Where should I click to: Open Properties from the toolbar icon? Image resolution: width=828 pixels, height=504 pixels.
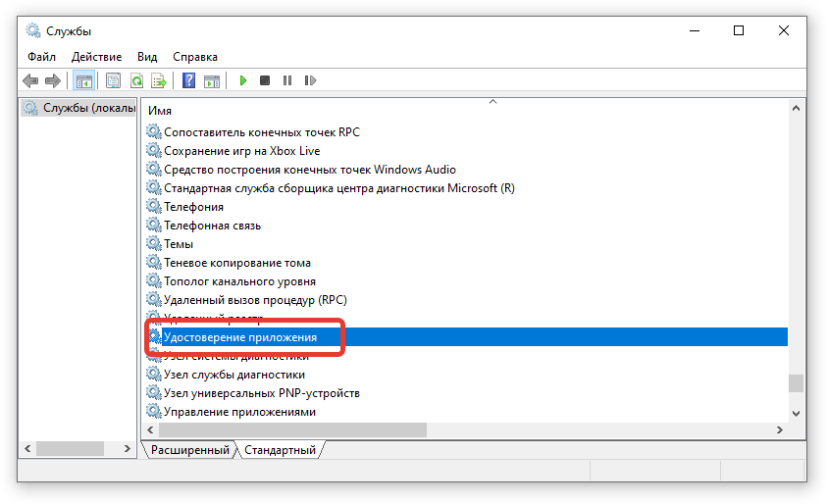[114, 80]
